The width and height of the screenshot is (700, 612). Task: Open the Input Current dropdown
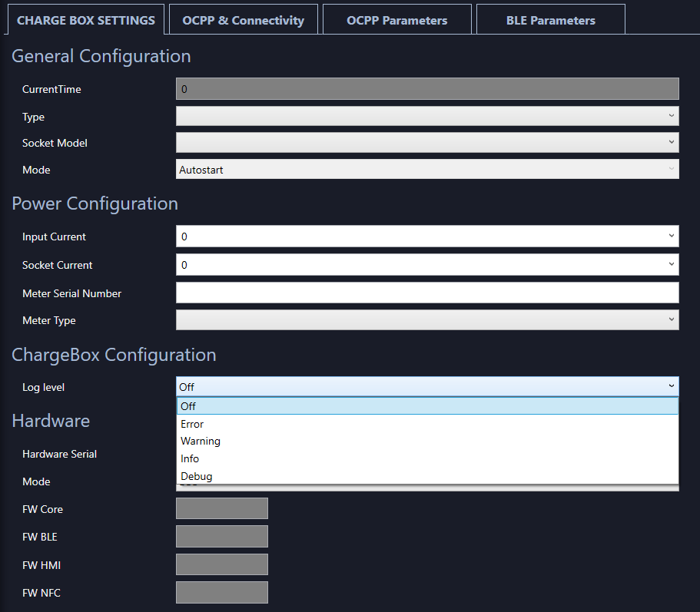pyautogui.click(x=427, y=237)
